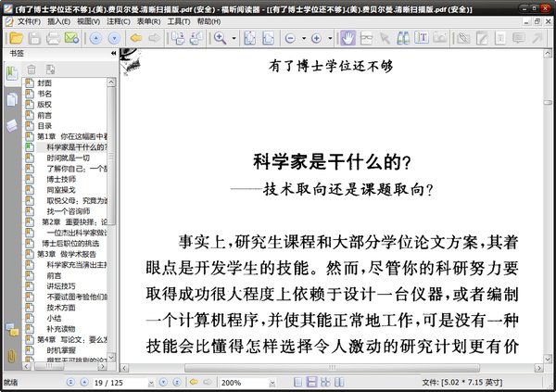Select the arrow Select Annotation tool
The image size is (556, 392).
coord(385,38)
